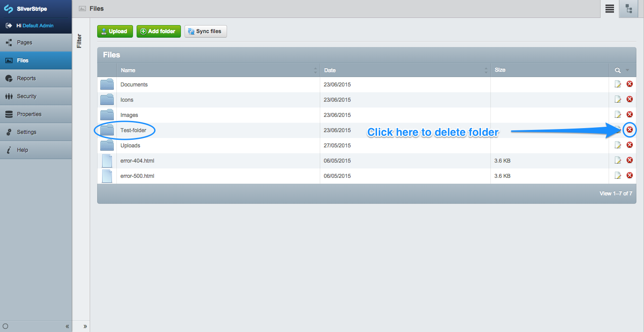Expand the Filter side panel
644x332 pixels.
[85, 326]
